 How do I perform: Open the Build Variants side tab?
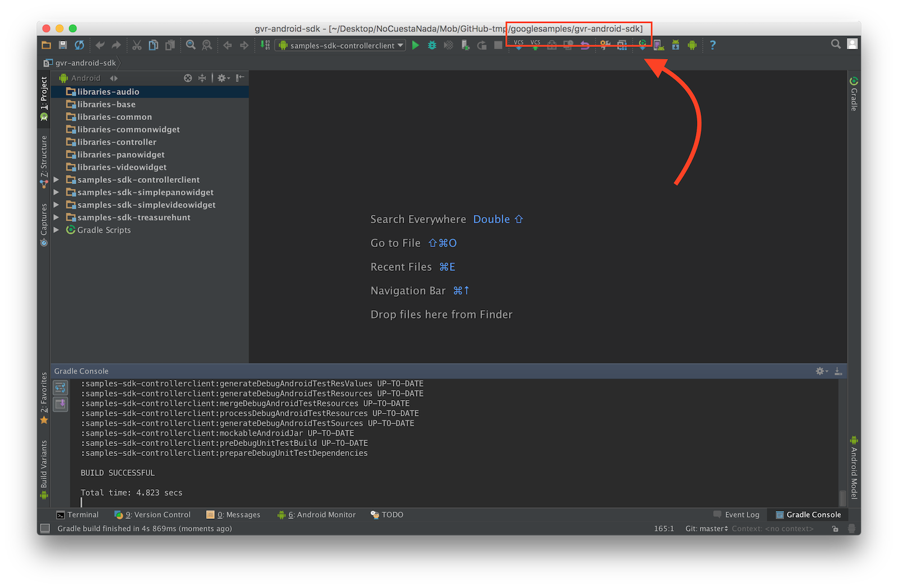(x=44, y=470)
